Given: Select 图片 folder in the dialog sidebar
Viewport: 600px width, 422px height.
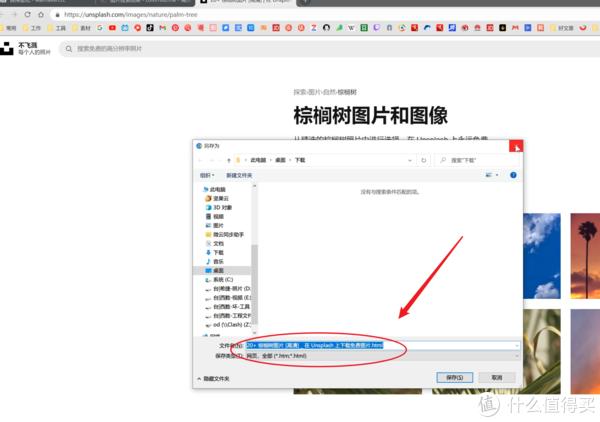Looking at the screenshot, I should (x=215, y=225).
